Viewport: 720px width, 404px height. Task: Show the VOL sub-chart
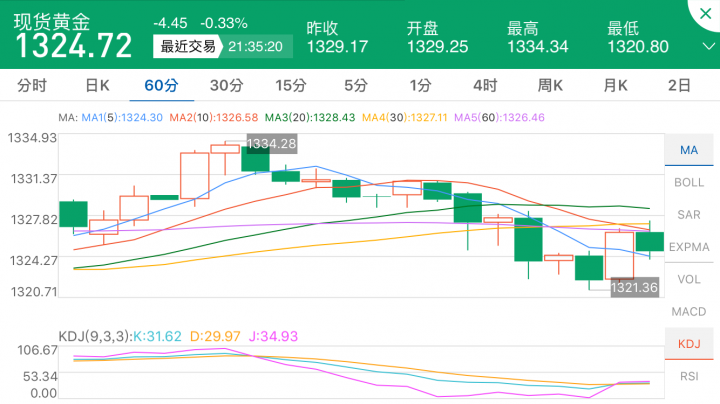point(689,279)
